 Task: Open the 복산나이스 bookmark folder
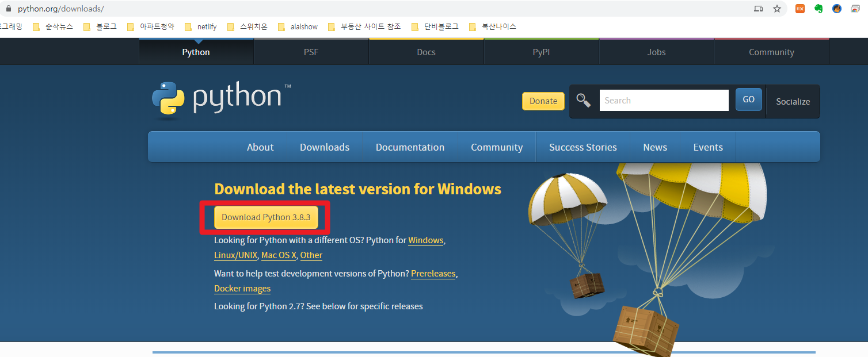[493, 26]
